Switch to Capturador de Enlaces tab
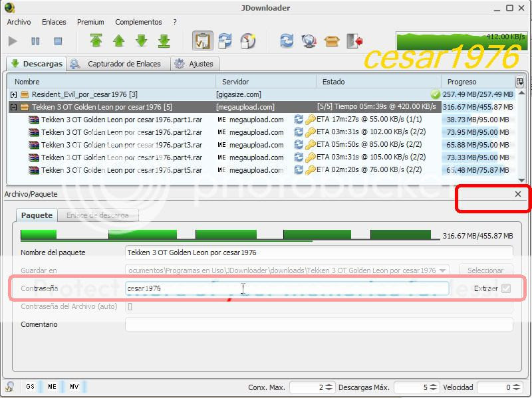Viewport: 532px width, 398px height. click(x=118, y=64)
